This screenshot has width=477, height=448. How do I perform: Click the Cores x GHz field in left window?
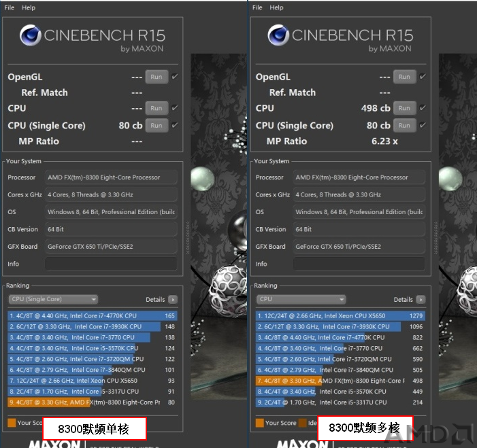click(x=111, y=194)
